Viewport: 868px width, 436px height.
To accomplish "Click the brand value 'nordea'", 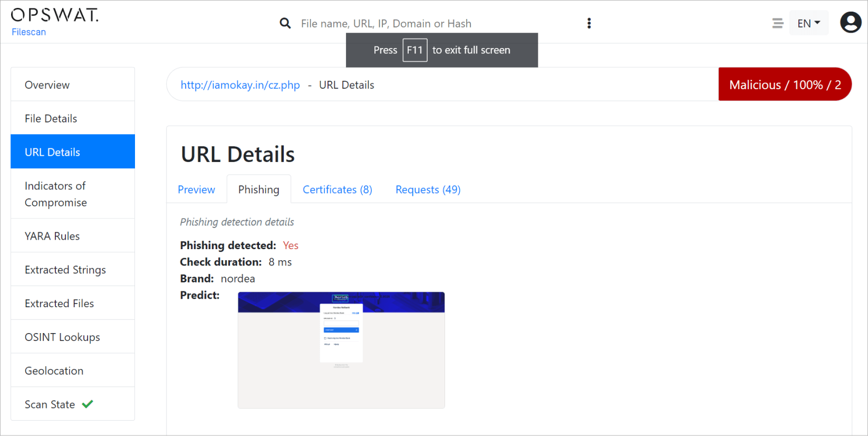I will point(238,279).
